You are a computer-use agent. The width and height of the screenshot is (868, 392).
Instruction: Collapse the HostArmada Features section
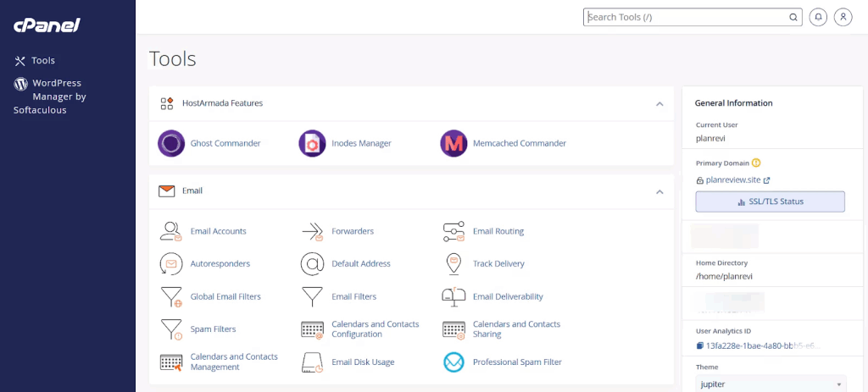(x=659, y=103)
